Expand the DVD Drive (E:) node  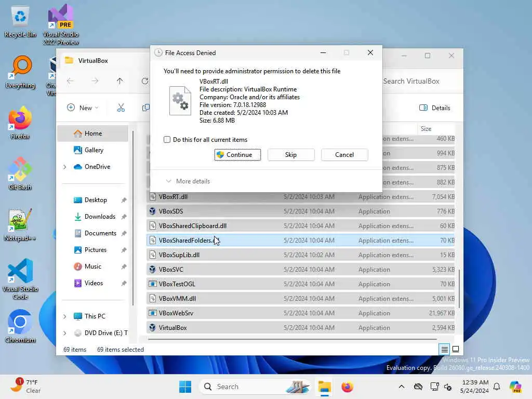tap(65, 333)
